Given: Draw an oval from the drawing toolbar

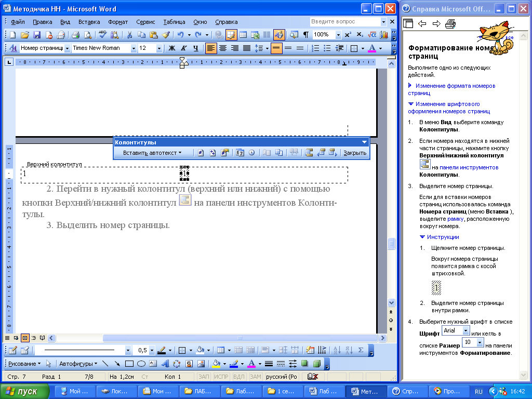Looking at the screenshot, I should coord(141,364).
